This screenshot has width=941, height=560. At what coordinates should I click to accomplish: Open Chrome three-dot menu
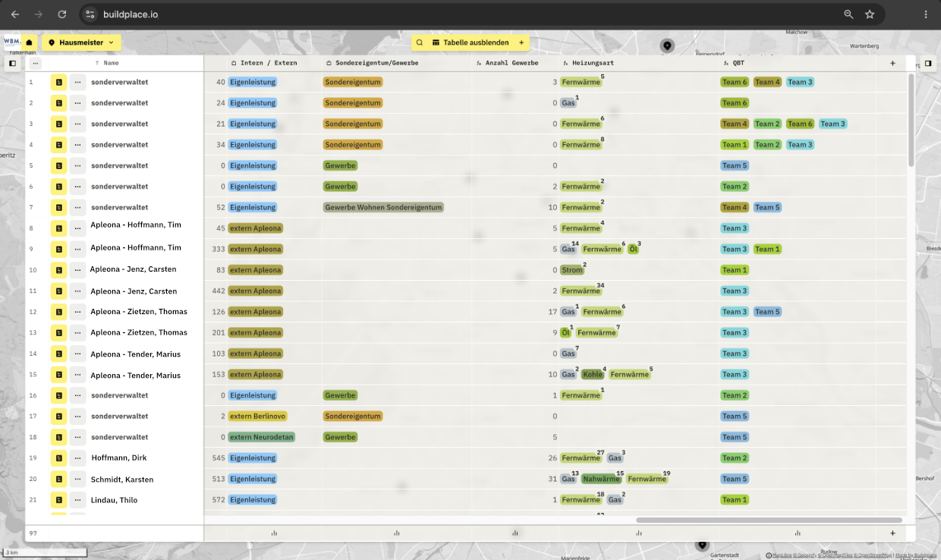(926, 14)
